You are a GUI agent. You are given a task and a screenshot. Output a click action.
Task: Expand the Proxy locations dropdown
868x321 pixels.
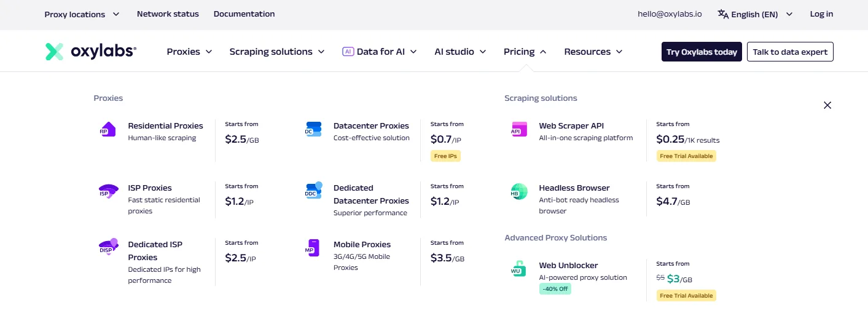click(x=82, y=14)
